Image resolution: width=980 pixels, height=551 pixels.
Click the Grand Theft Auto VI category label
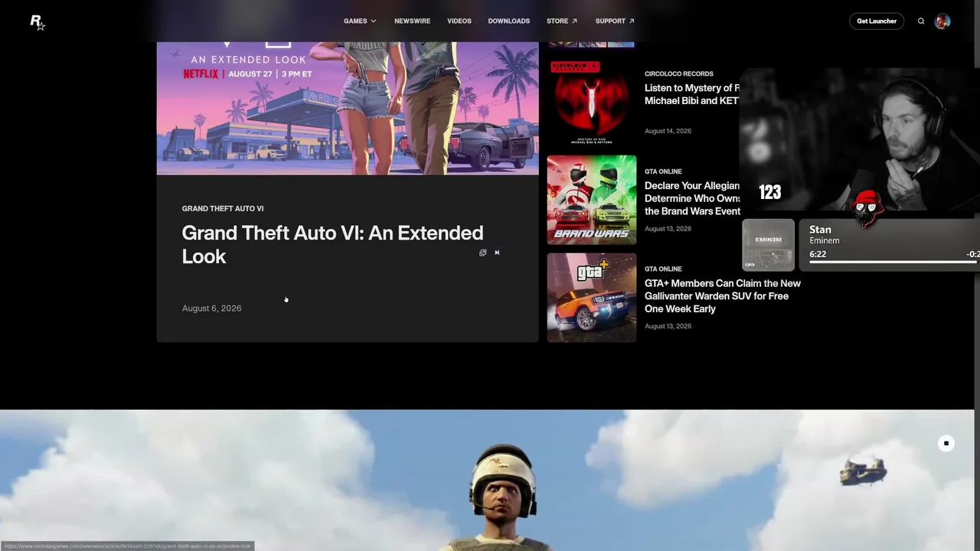(x=223, y=209)
